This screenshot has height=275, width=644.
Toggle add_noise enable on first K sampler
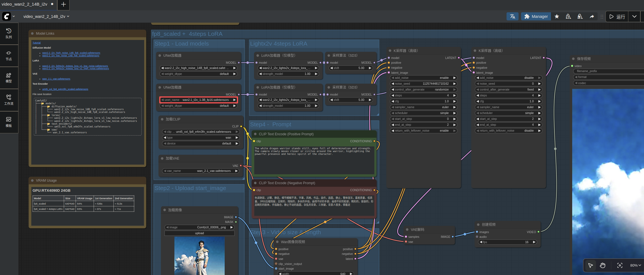(x=424, y=78)
